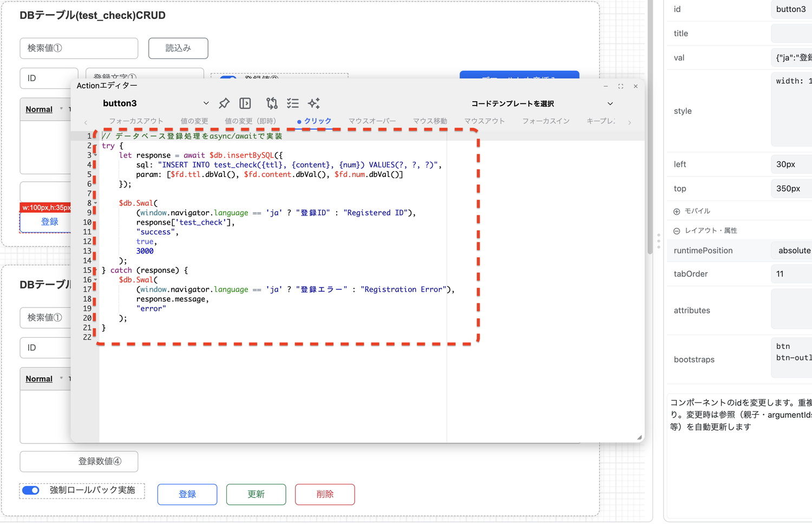The height and width of the screenshot is (524, 812).
Task: Click the canvas vertical scrollbar
Action: [650, 127]
